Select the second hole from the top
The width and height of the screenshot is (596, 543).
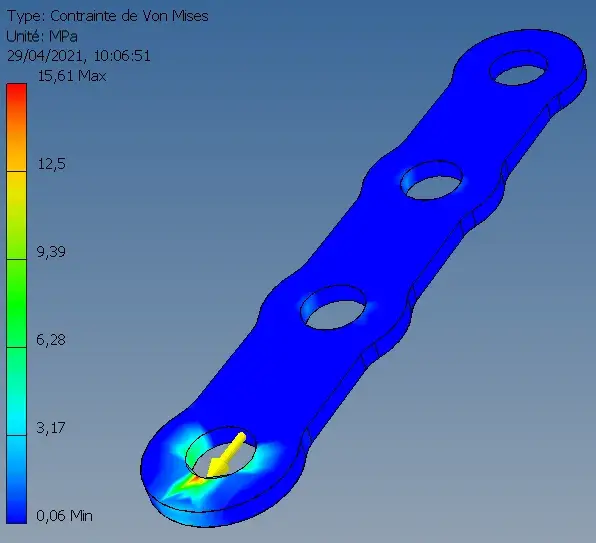(432, 180)
